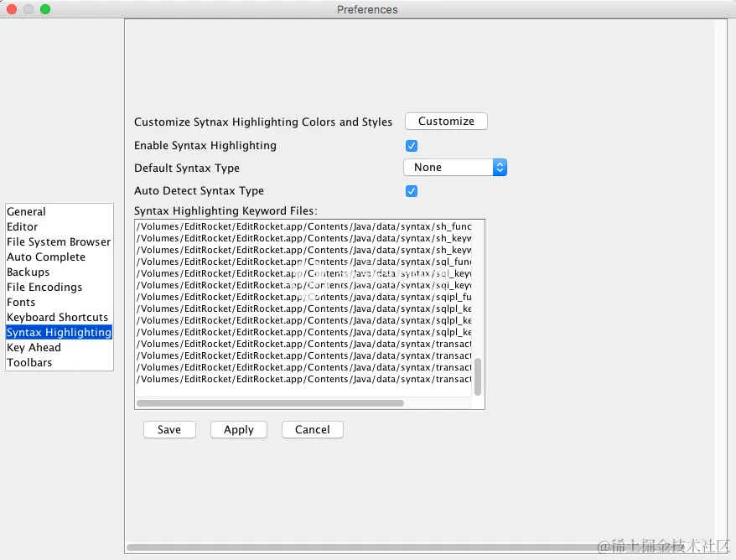Screen dimensions: 736x560
Task: Click the keyword files horizontal scrollbar
Action: pos(270,403)
